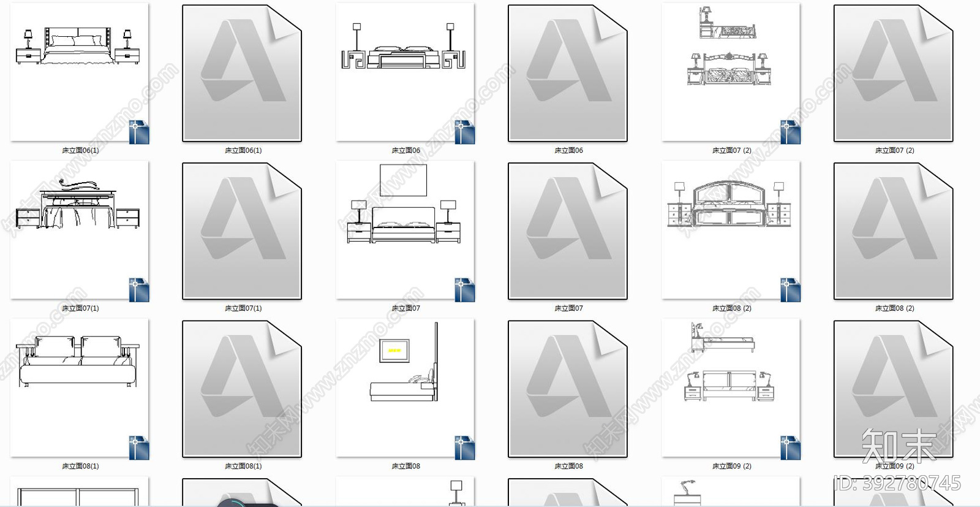
Task: Select the Autodesk file icon named 床立面07 (2)
Action: point(894,73)
